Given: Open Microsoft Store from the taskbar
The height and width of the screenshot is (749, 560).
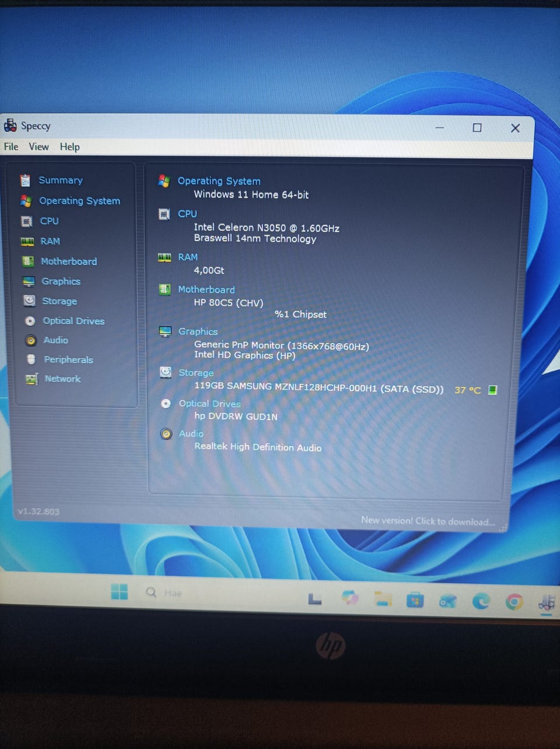Looking at the screenshot, I should click(x=415, y=600).
